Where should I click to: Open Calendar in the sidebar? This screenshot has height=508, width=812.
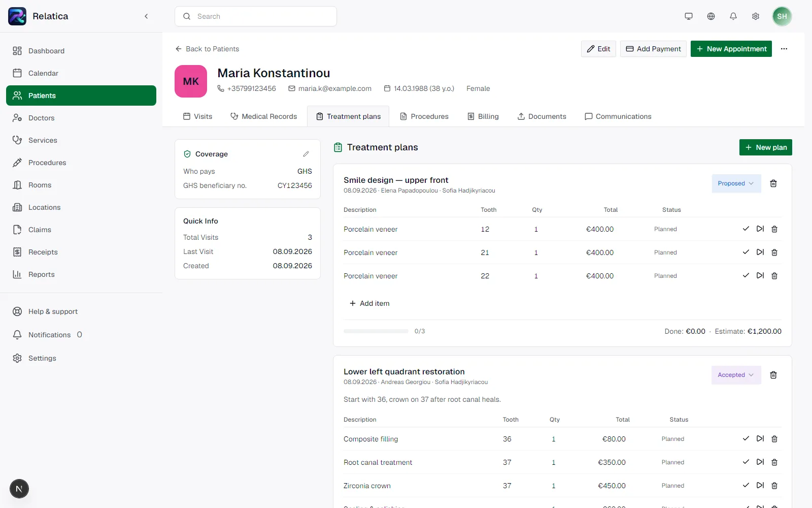coord(81,73)
